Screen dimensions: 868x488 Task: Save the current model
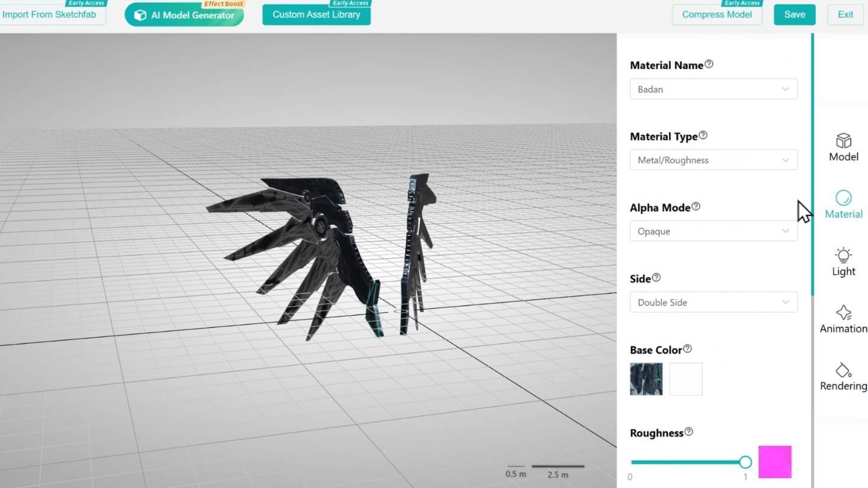794,14
